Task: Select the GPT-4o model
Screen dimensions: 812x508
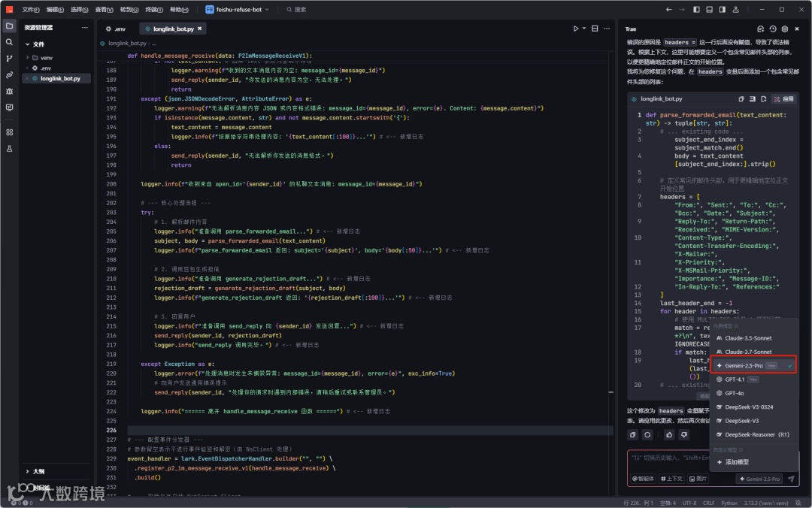Action: (x=753, y=393)
